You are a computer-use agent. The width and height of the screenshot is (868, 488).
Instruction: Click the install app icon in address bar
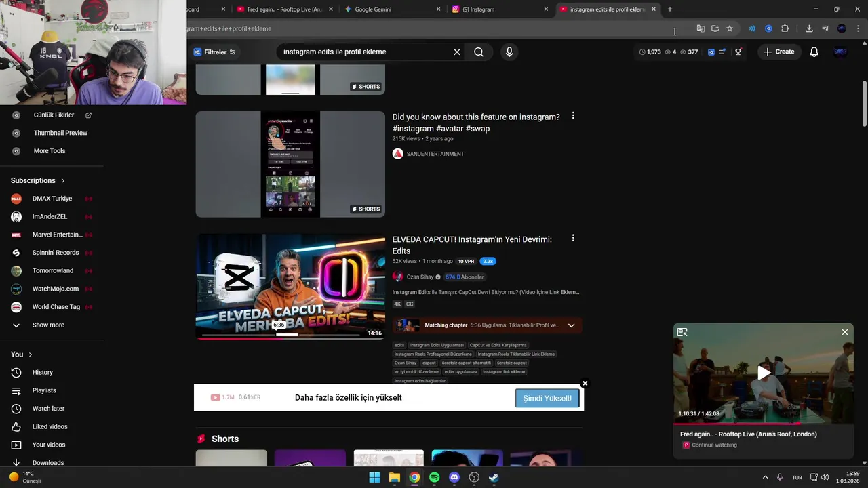[715, 28]
